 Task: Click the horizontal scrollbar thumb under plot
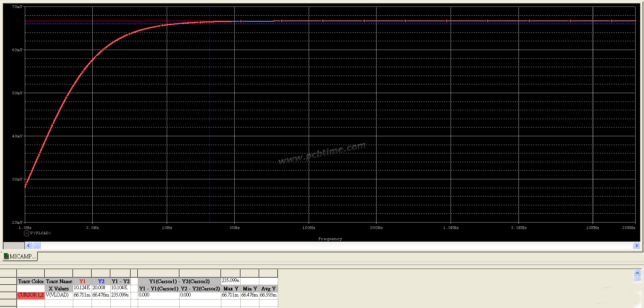tap(37, 246)
